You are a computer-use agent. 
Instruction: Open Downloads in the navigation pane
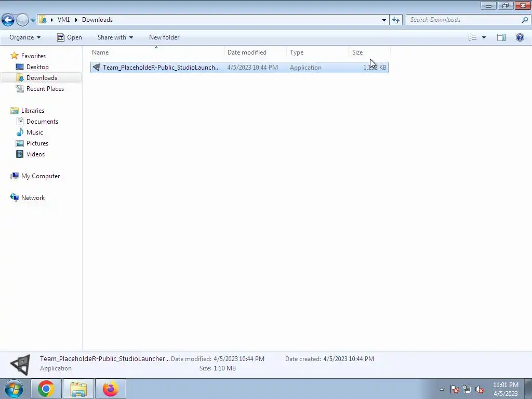point(42,78)
